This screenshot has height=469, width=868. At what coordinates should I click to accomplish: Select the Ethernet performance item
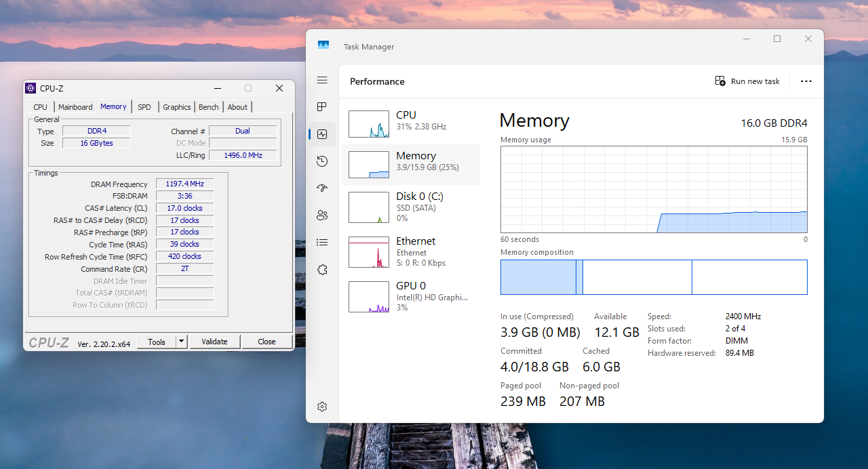point(411,251)
